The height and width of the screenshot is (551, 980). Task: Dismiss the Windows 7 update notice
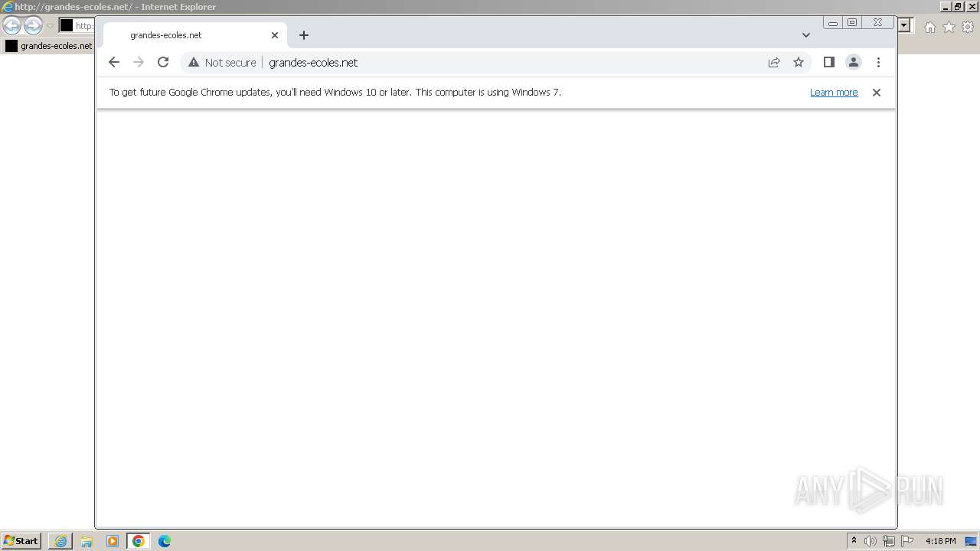click(877, 93)
